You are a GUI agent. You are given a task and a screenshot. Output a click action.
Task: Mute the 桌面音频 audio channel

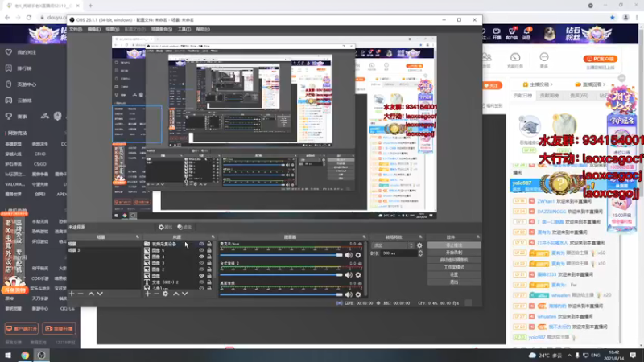(x=349, y=294)
